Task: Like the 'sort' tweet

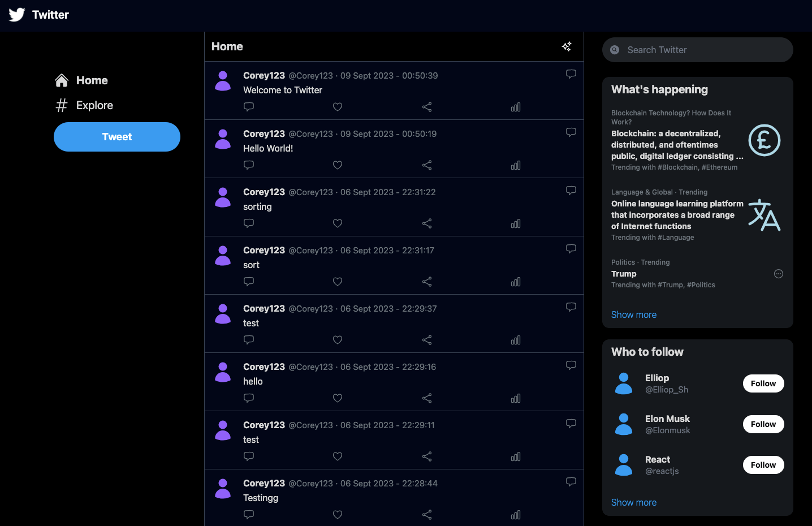Action: (x=338, y=282)
